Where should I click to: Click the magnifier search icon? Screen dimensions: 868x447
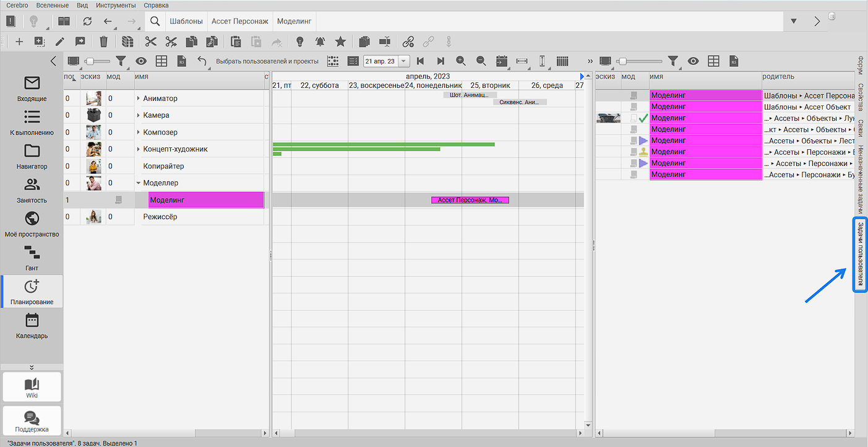[155, 21]
